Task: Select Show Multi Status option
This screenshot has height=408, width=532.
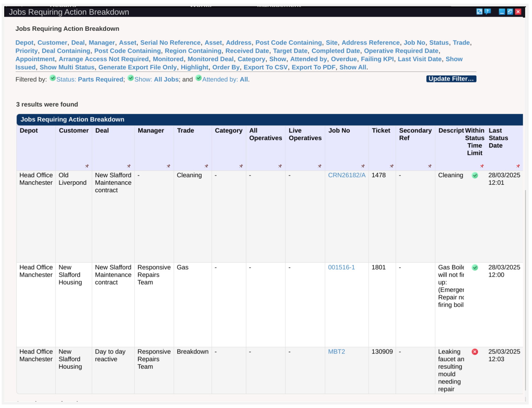Action: tap(67, 67)
